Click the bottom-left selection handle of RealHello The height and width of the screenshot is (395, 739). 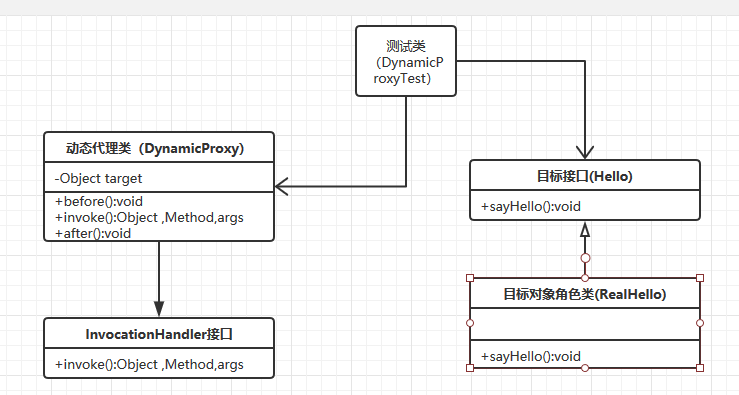[470, 368]
